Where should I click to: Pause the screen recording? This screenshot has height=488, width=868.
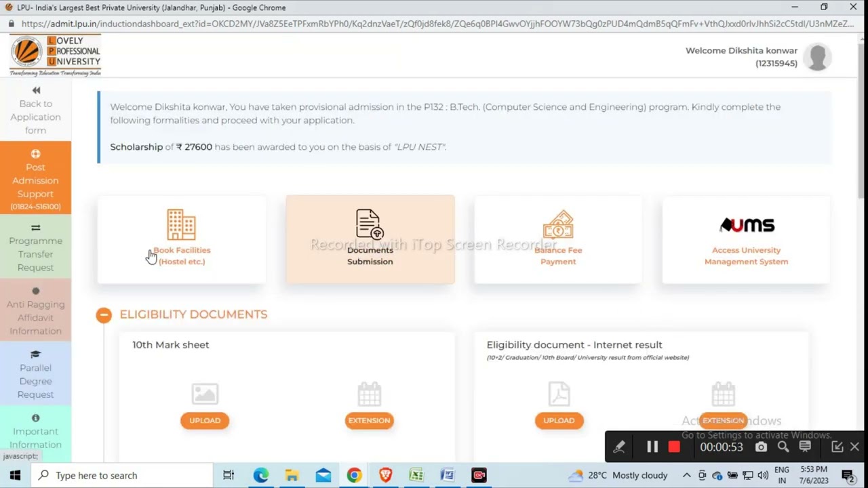[x=652, y=447]
